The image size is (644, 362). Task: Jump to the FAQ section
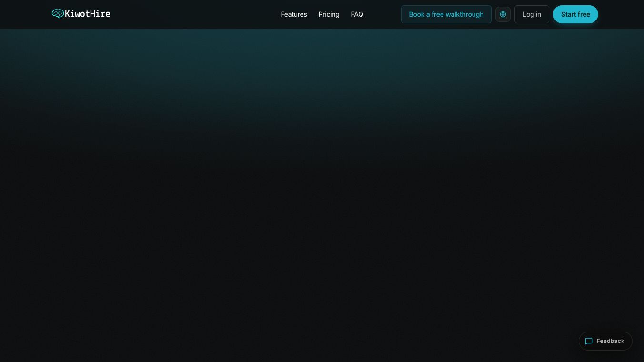point(357,14)
